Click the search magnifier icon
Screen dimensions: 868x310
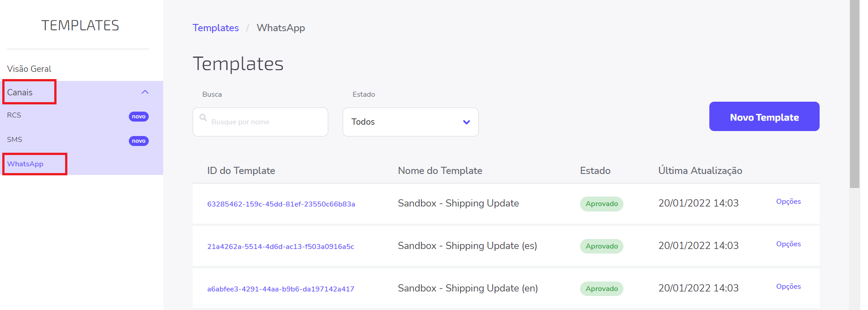pos(203,117)
